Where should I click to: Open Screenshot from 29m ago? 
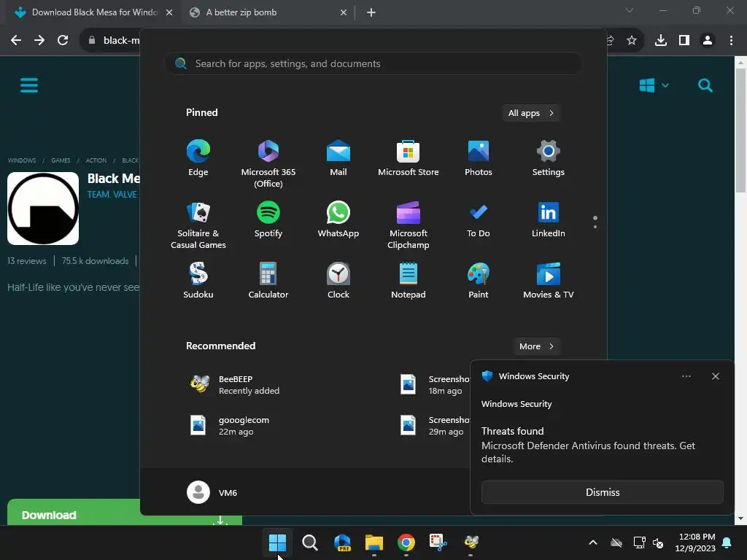433,426
